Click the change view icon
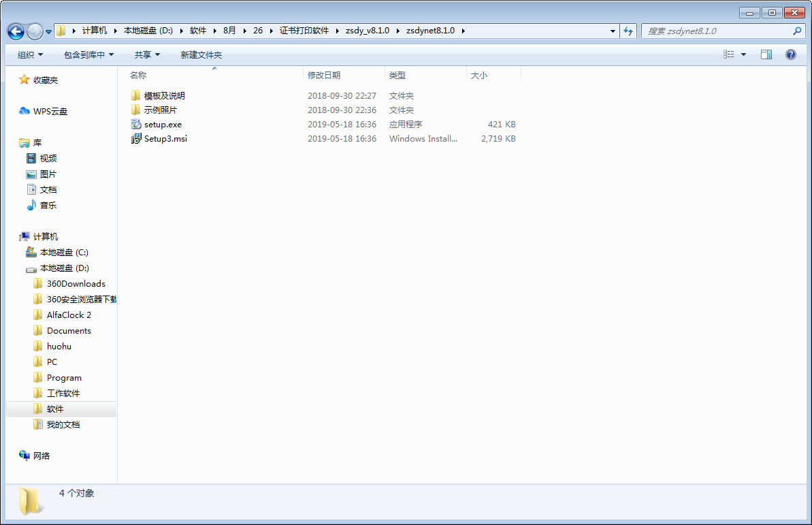Screen dimensions: 812x525 (x=729, y=54)
